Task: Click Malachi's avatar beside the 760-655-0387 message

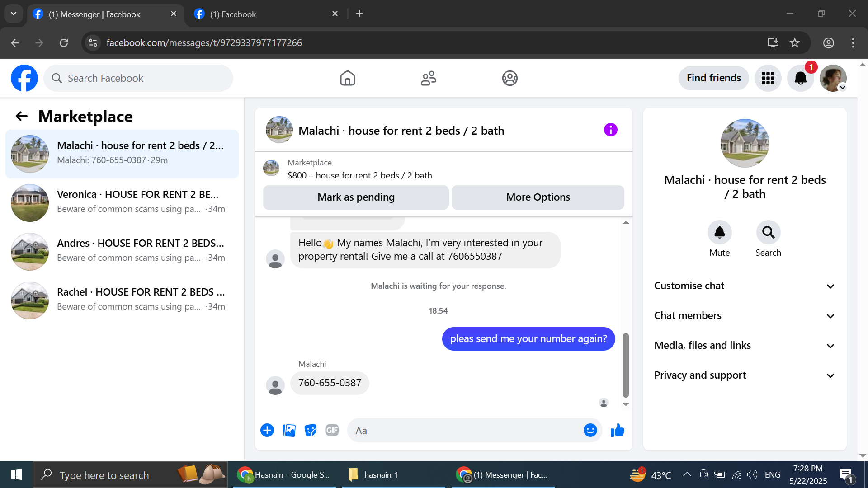Action: 275,385
